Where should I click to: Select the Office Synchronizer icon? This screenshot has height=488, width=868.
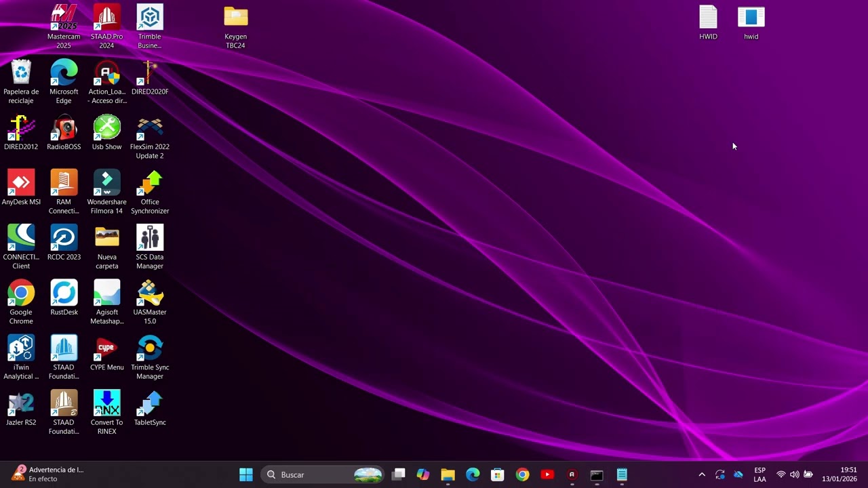click(x=150, y=192)
